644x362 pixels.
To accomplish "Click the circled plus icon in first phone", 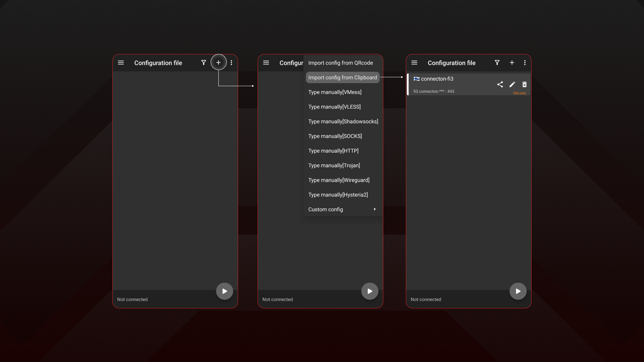I will [218, 63].
